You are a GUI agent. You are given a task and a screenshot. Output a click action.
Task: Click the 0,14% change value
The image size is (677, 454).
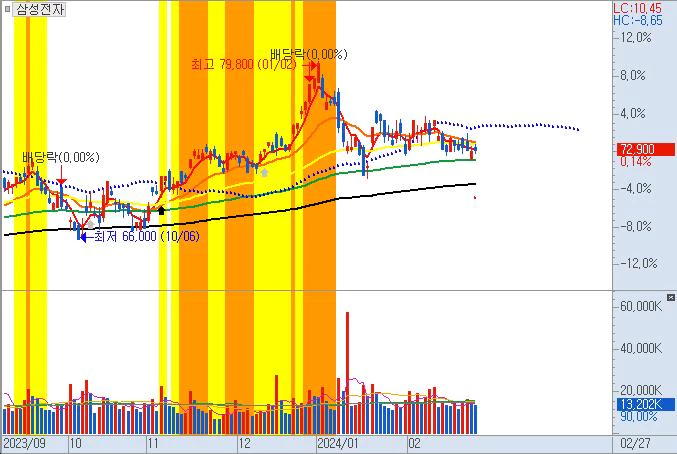[636, 162]
